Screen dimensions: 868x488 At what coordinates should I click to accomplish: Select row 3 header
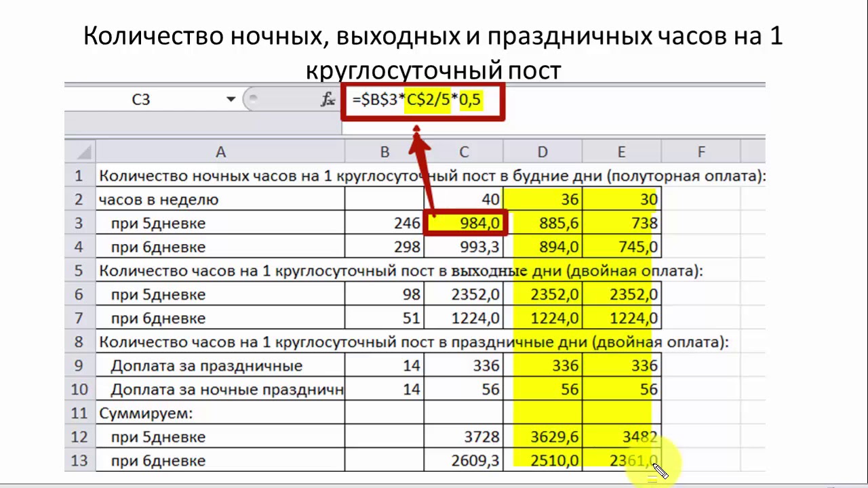pyautogui.click(x=81, y=223)
